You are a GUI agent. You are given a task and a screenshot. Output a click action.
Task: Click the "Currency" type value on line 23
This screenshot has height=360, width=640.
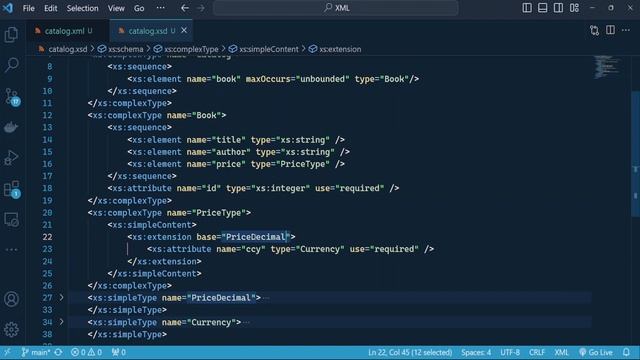tap(320, 249)
